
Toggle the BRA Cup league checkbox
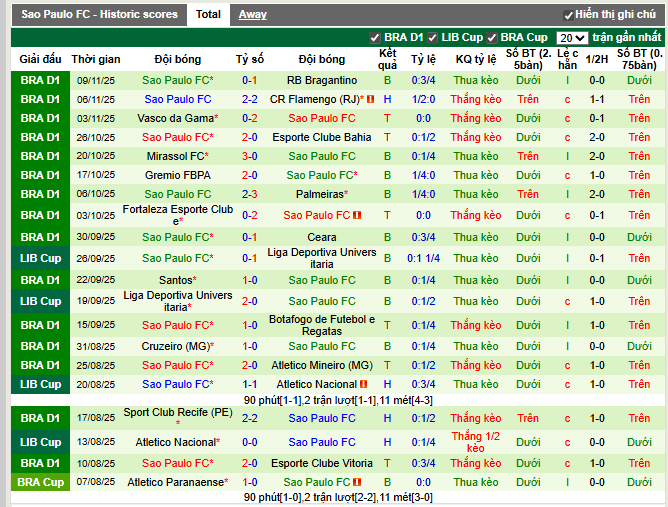(492, 38)
